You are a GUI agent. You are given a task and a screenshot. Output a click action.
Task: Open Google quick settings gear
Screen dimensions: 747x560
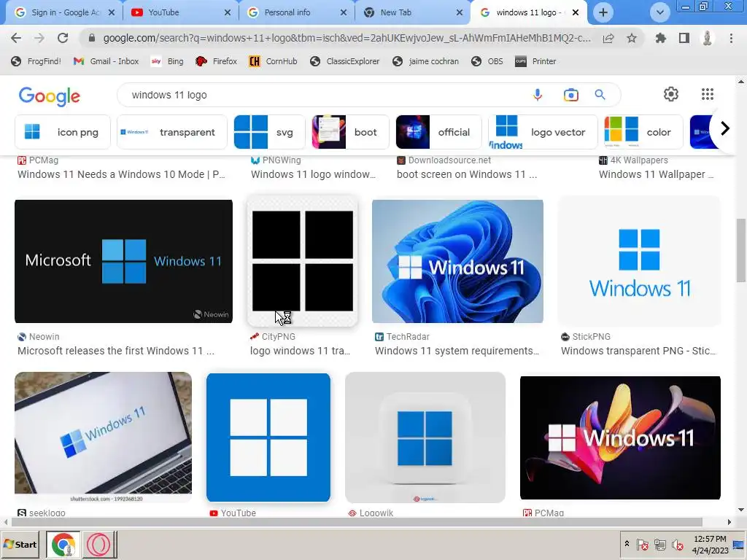coord(671,94)
